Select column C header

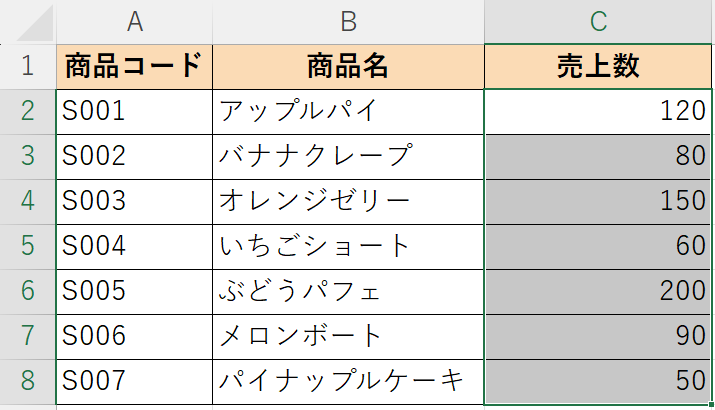pos(598,21)
